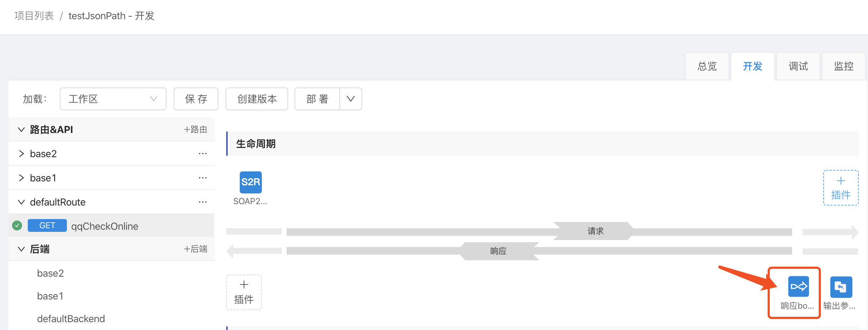Click the output parameters plugin icon
This screenshot has width=868, height=330.
click(841, 287)
